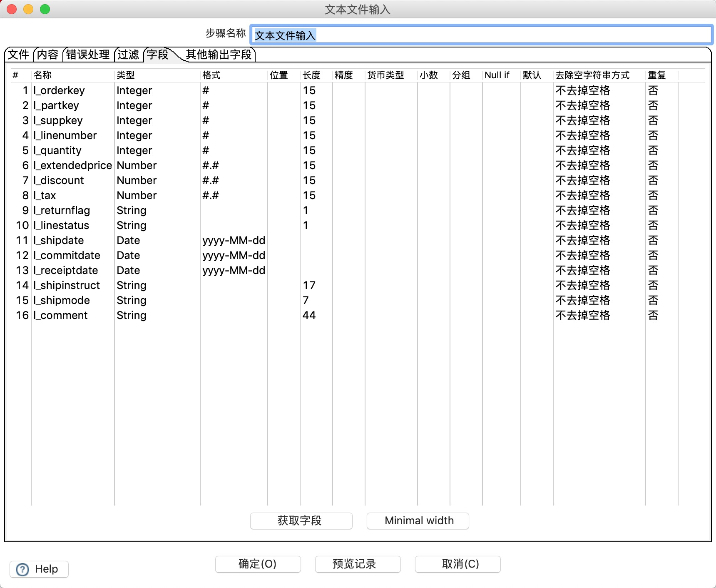716x588 pixels.
Task: Confirm with the 确定(O) button
Action: 258,564
